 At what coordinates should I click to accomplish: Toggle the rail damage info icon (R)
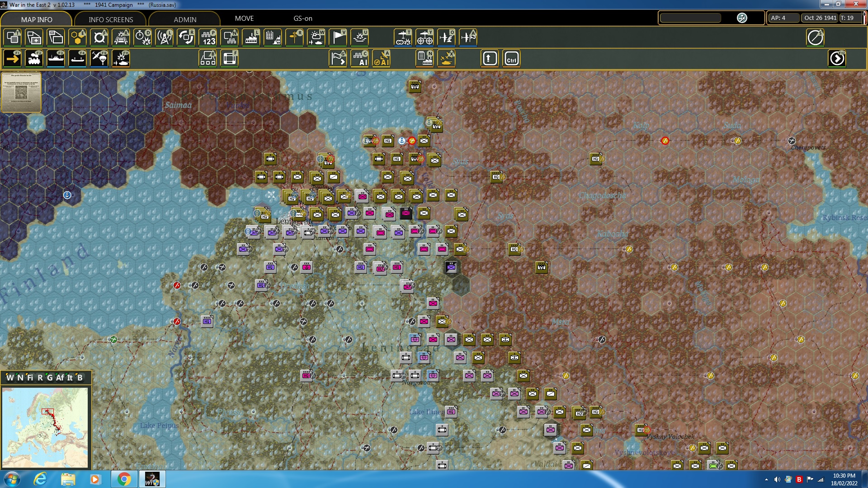pyautogui.click(x=121, y=38)
